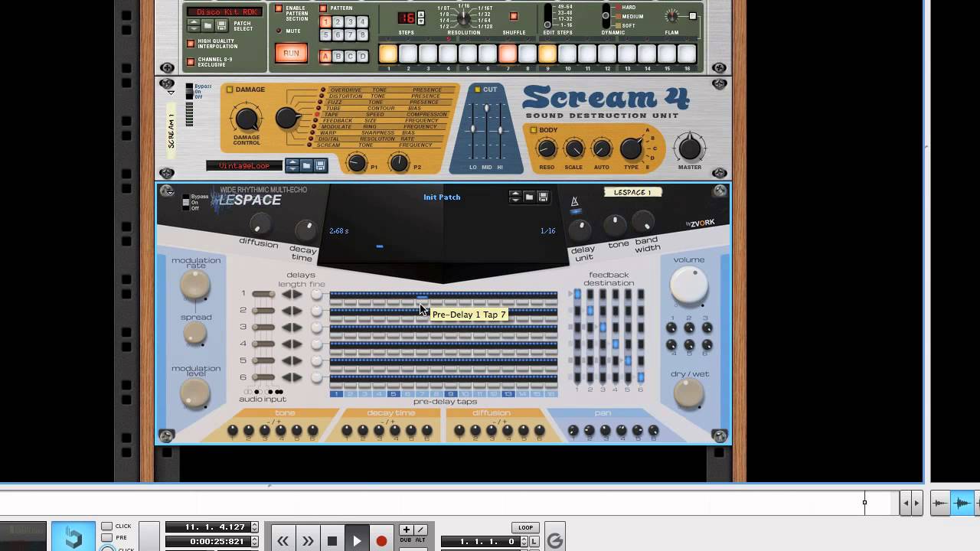
Task: Select Redrum pattern 1
Action: point(325,22)
